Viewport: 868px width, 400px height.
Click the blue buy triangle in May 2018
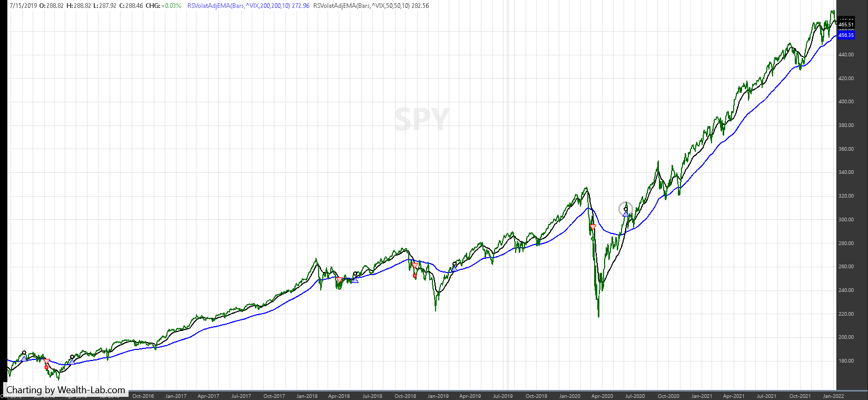[x=355, y=280]
